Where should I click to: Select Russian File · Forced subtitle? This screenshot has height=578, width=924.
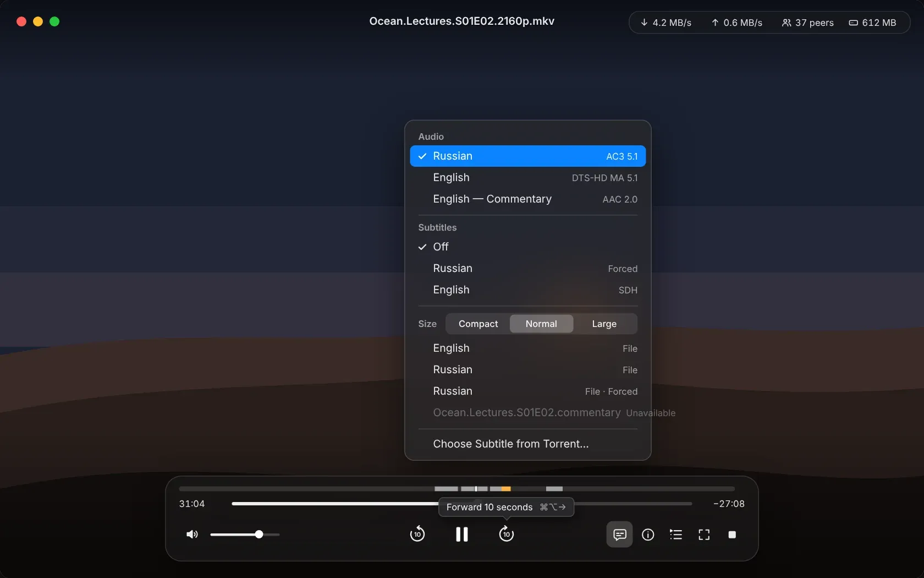click(x=528, y=391)
